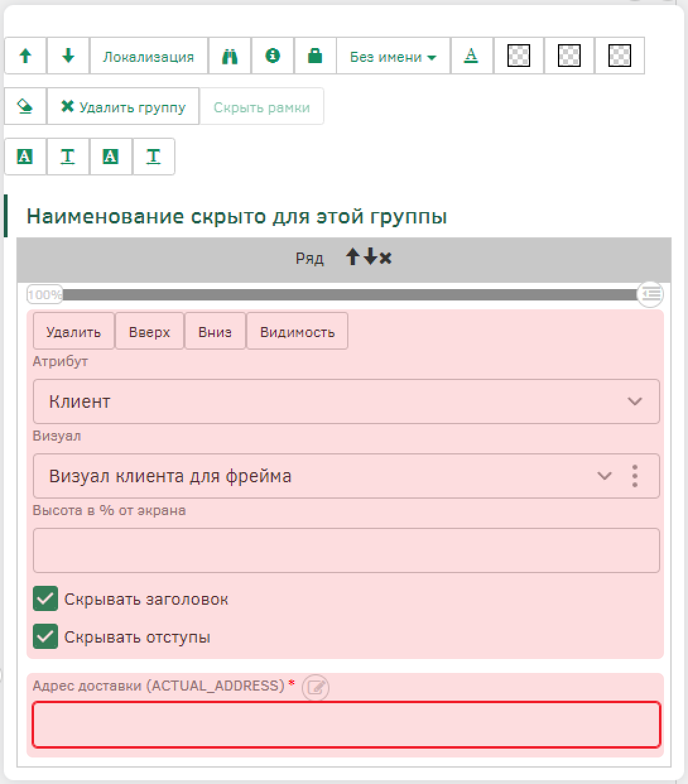This screenshot has width=688, height=784.
Task: Click the Адрес доставки input field
Action: pos(346,725)
